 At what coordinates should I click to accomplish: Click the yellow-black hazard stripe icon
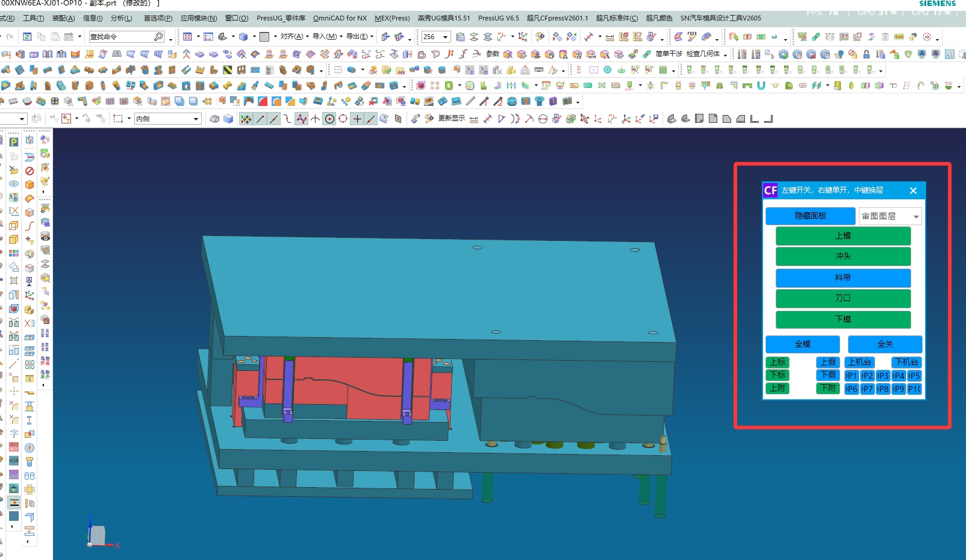pos(228,70)
